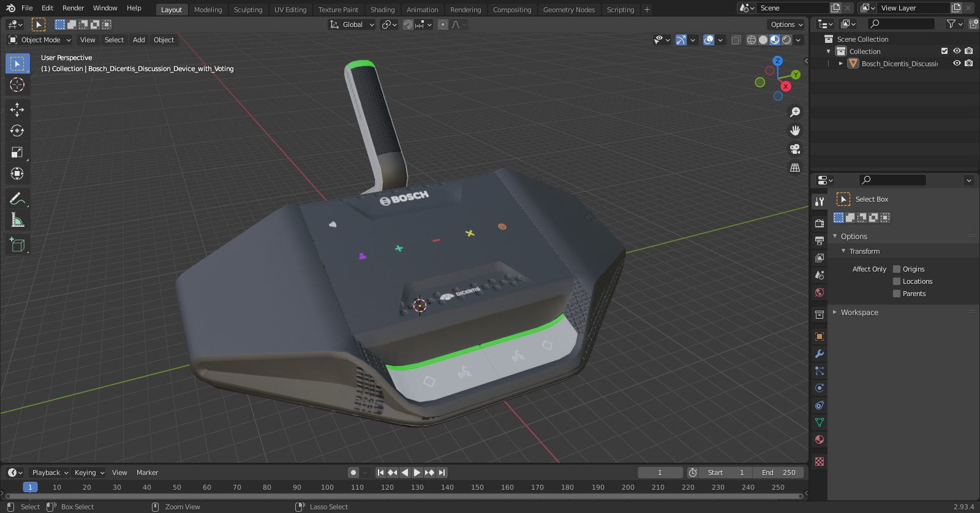The height and width of the screenshot is (513, 980).
Task: Open Scene properties tab
Action: click(819, 275)
